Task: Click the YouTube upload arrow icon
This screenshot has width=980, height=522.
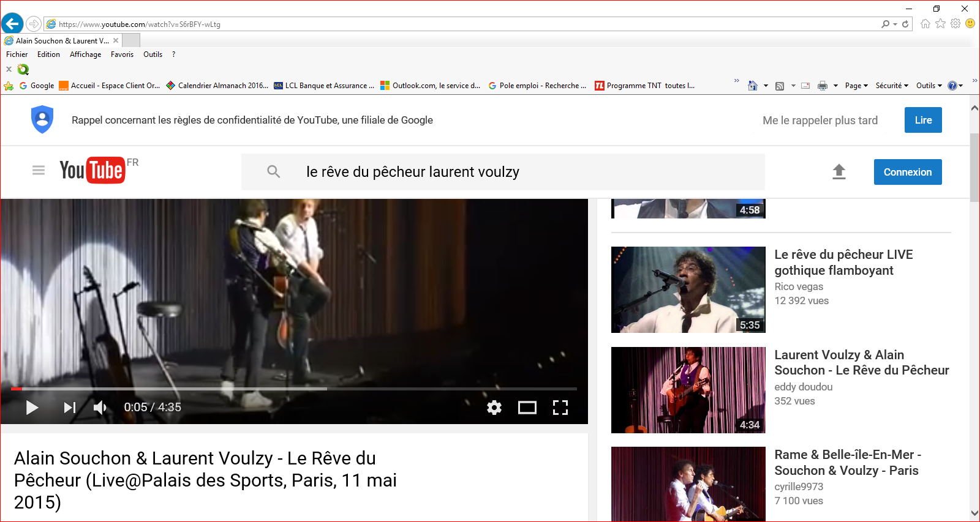Action: pyautogui.click(x=839, y=172)
